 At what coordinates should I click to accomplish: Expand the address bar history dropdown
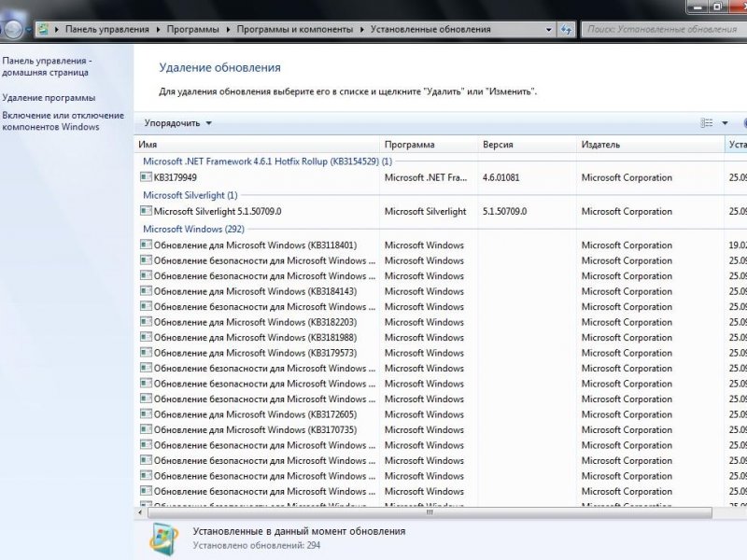pos(549,30)
